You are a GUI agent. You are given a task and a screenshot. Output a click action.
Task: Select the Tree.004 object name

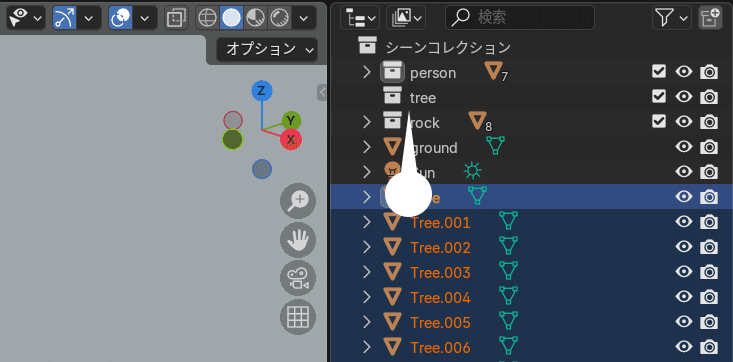pyautogui.click(x=440, y=297)
